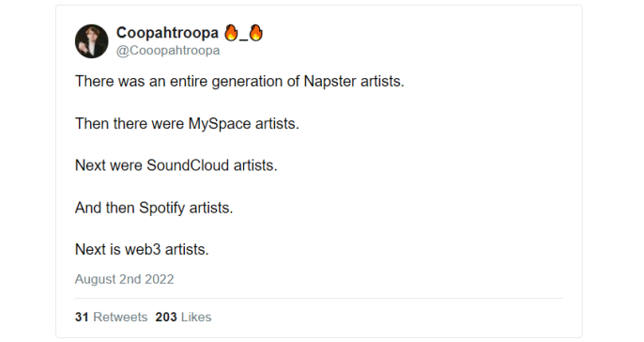Select the word Spotify in the tweet

pos(161,208)
